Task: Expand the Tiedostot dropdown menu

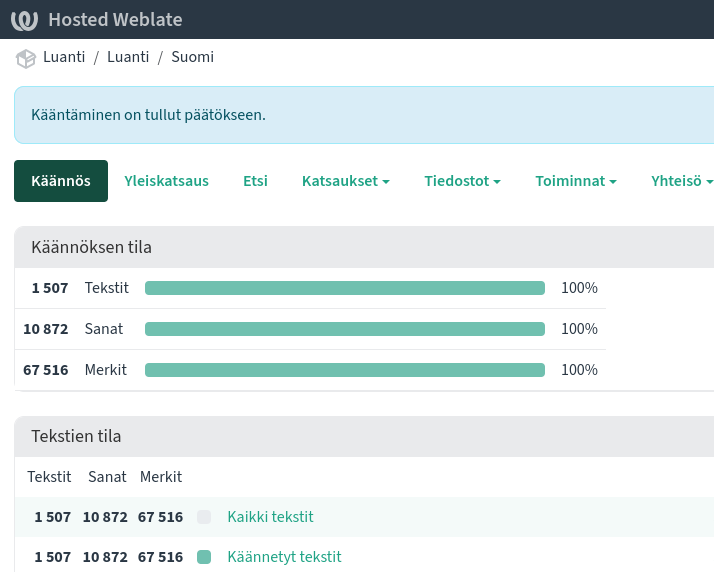Action: click(462, 181)
